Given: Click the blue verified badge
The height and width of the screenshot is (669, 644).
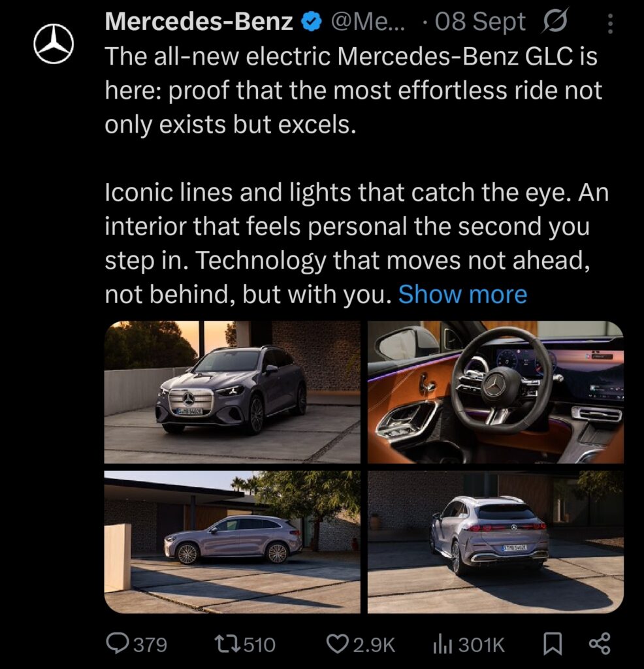Looking at the screenshot, I should pos(312,22).
